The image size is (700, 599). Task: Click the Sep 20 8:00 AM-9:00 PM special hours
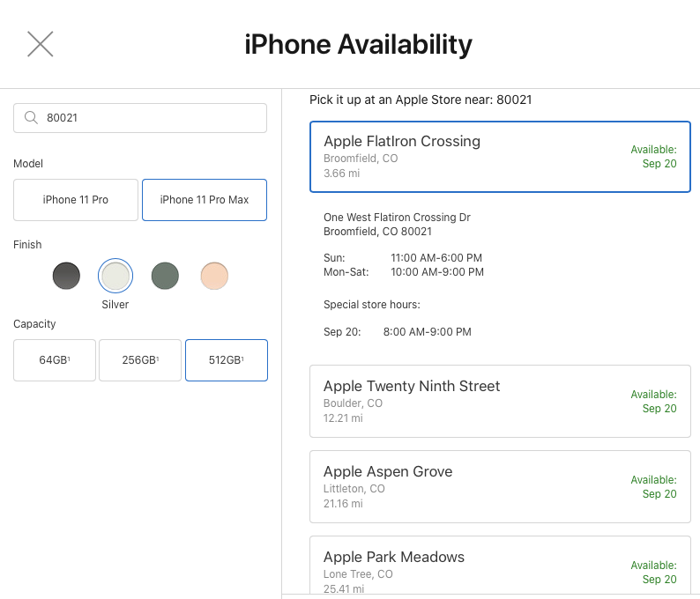pyautogui.click(x=398, y=332)
